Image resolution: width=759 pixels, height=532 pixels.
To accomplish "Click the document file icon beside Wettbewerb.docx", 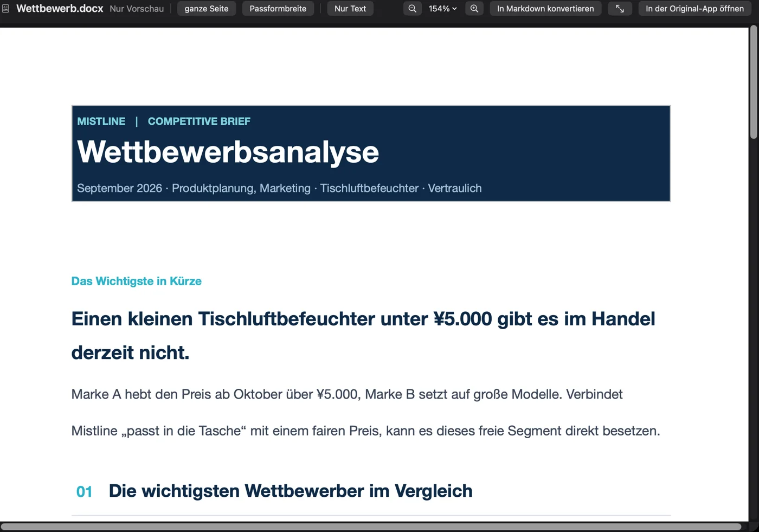I will click(5, 9).
